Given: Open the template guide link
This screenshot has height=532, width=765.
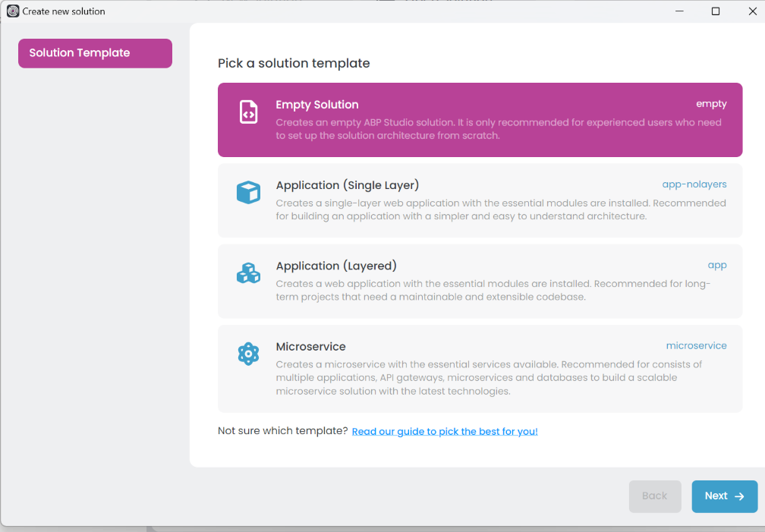Looking at the screenshot, I should (445, 432).
